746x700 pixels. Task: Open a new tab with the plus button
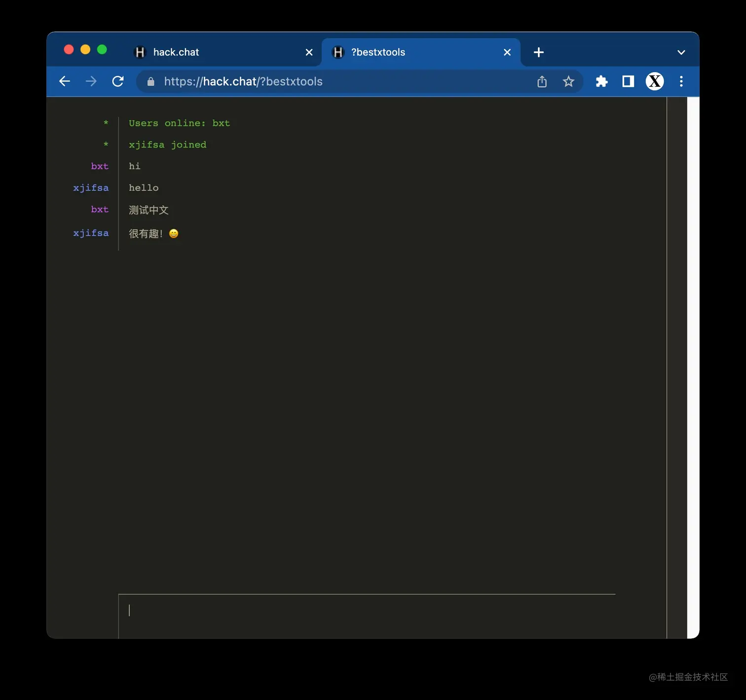(x=539, y=52)
